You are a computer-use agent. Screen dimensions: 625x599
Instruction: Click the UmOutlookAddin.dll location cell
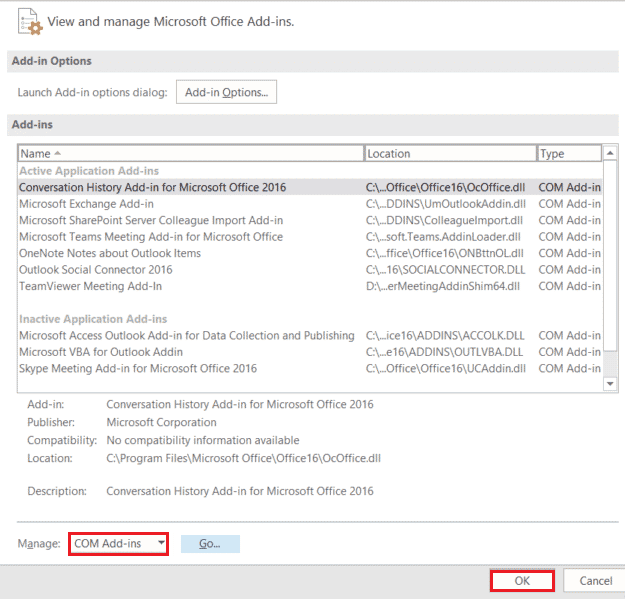[x=446, y=204]
